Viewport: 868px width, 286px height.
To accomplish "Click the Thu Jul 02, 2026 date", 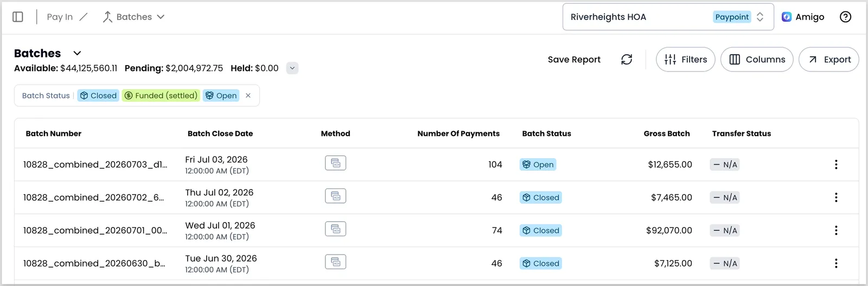I will (219, 193).
